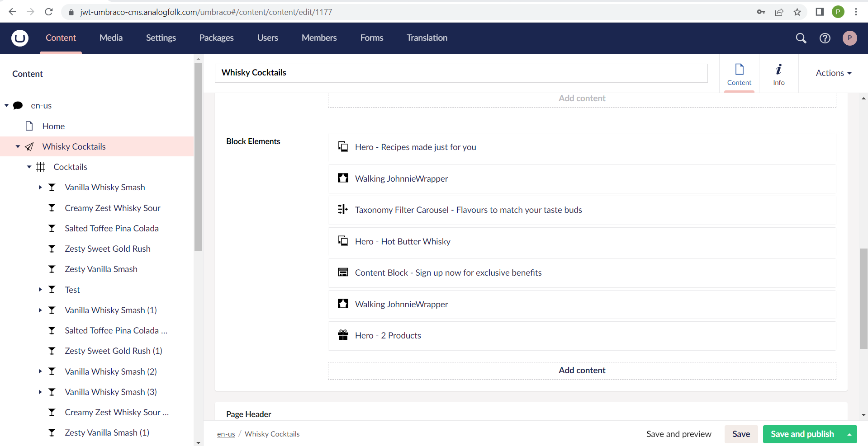Switch to the Info app icon

coord(778,74)
